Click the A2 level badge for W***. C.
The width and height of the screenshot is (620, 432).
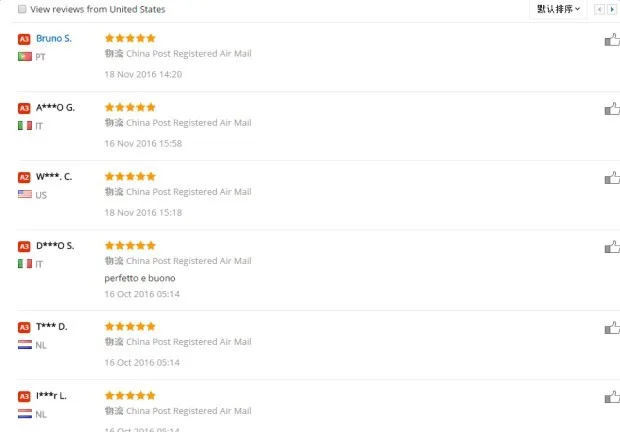tap(24, 177)
